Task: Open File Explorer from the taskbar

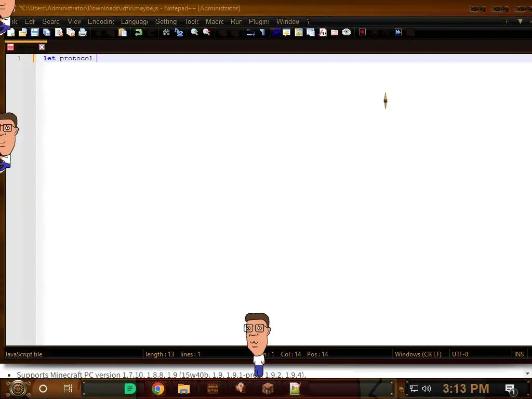Action: coord(183,389)
